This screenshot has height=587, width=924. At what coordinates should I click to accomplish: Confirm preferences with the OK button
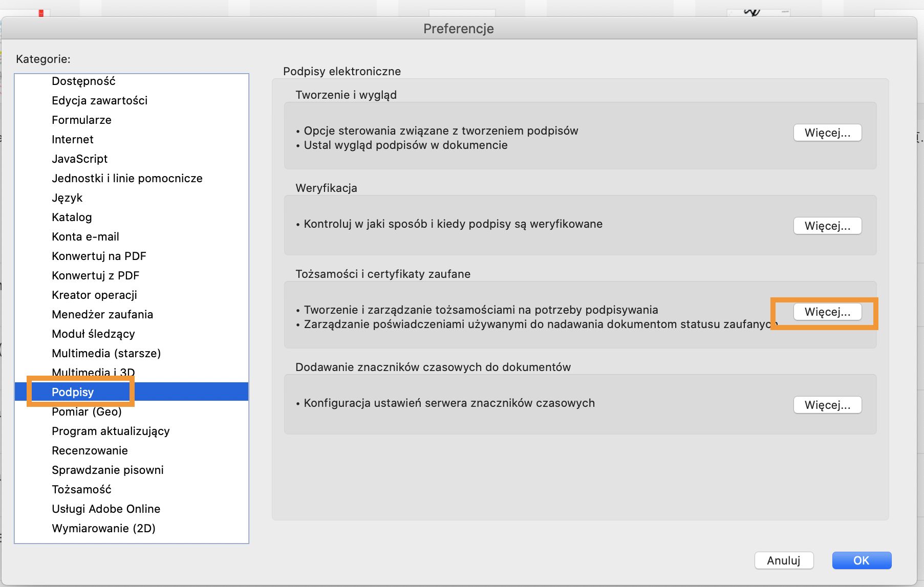coord(862,560)
